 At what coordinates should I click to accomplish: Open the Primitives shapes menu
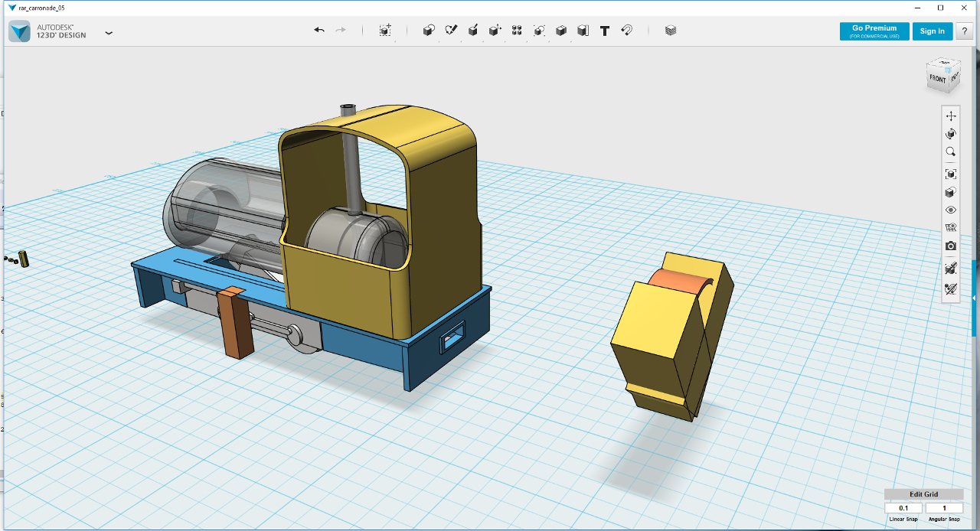tap(429, 31)
